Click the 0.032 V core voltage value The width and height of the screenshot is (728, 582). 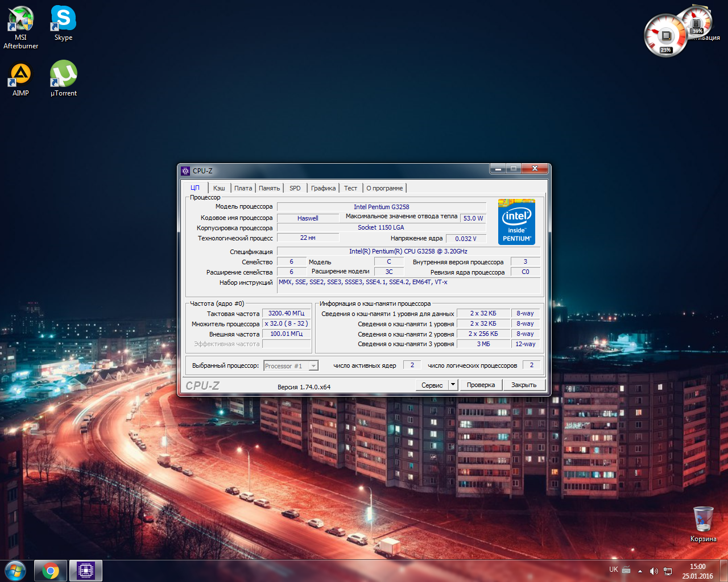click(x=466, y=239)
